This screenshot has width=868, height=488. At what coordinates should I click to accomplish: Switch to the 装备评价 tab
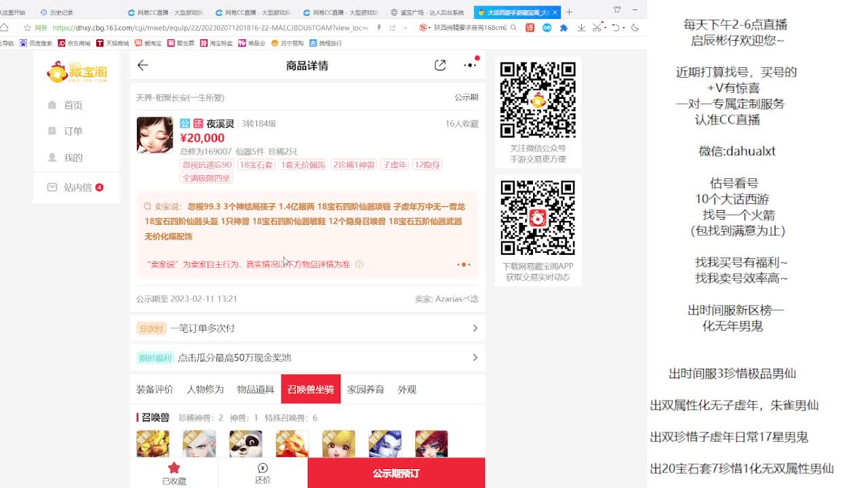pos(155,389)
